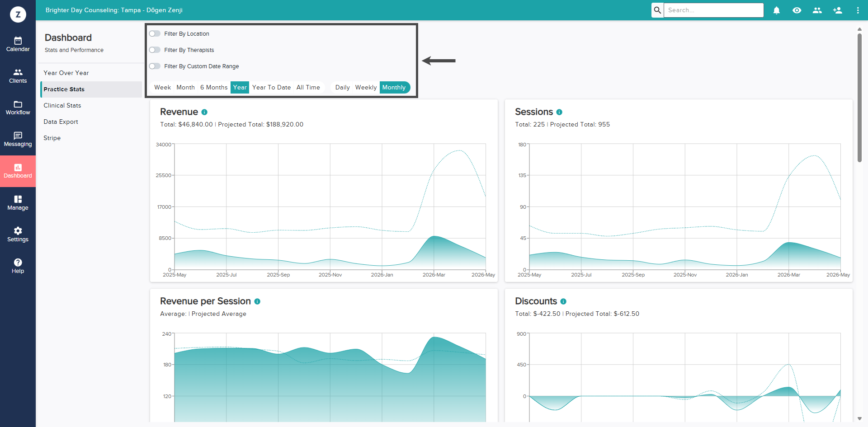Click the Sessions info icon
The image size is (868, 427).
(x=559, y=112)
